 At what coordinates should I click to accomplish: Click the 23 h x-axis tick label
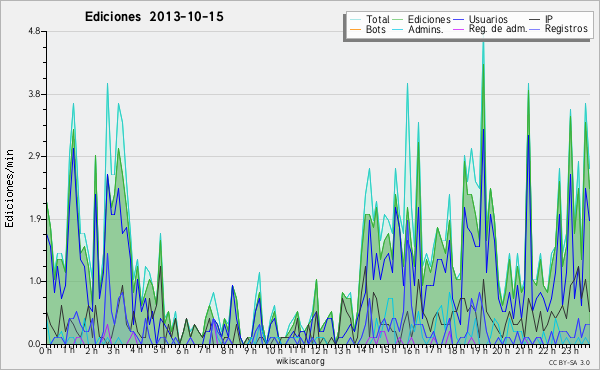click(x=570, y=351)
